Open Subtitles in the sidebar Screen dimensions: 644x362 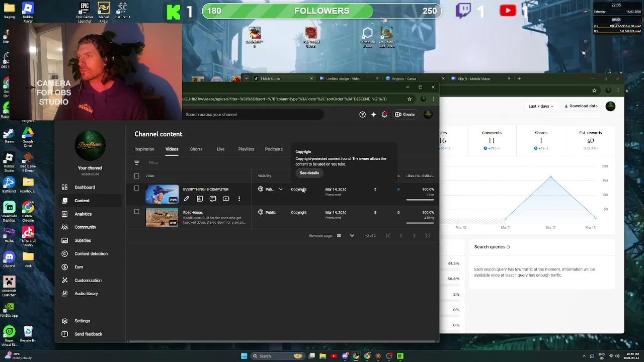tap(83, 240)
